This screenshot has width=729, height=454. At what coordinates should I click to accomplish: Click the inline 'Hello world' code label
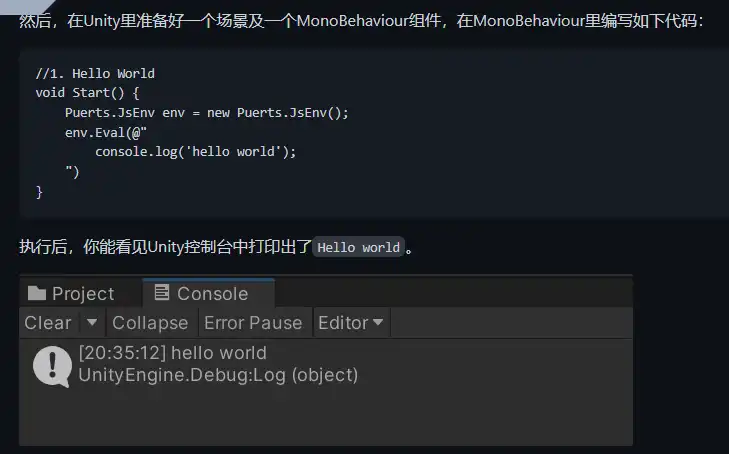click(x=358, y=247)
